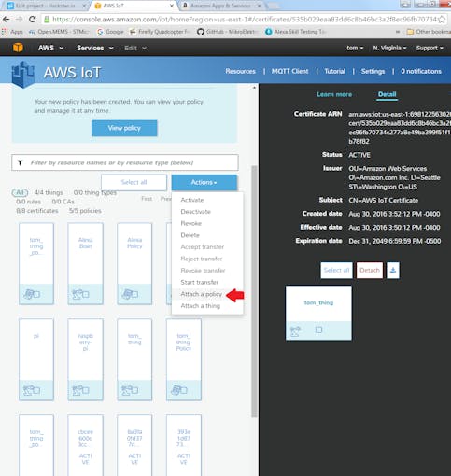Open the Edit dropdown in the navbar
The height and width of the screenshot is (476, 451).
click(135, 48)
